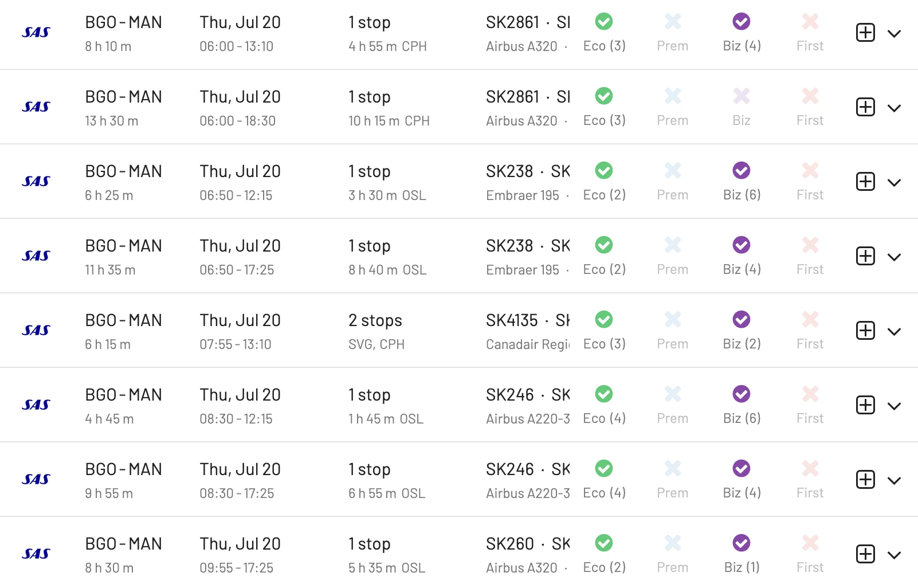Click SAS logo on the 8 h 10 m flight
The width and height of the screenshot is (918, 588).
tap(36, 33)
